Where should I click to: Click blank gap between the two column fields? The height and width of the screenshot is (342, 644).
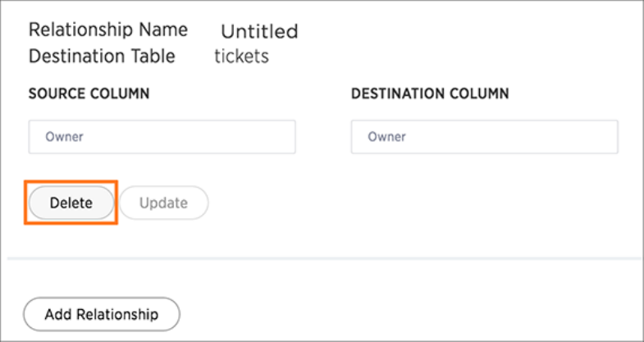[323, 137]
